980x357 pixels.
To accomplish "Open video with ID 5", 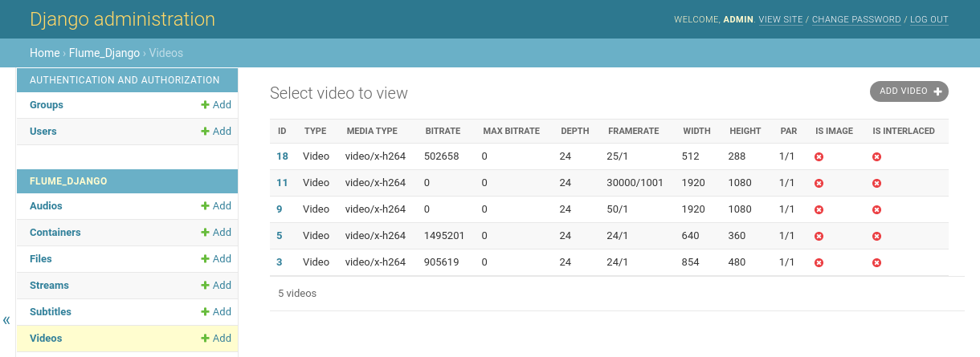I will pyautogui.click(x=280, y=236).
